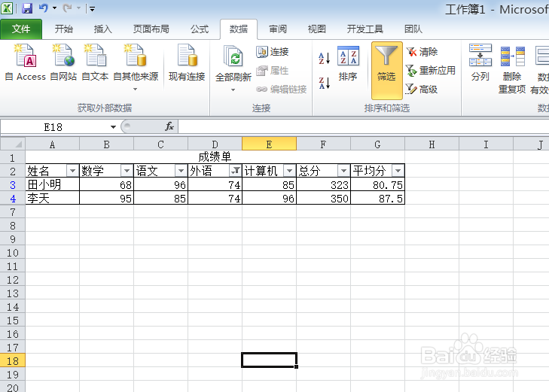
Task: Open the 平均分 column filter dropdown
Action: 398,171
